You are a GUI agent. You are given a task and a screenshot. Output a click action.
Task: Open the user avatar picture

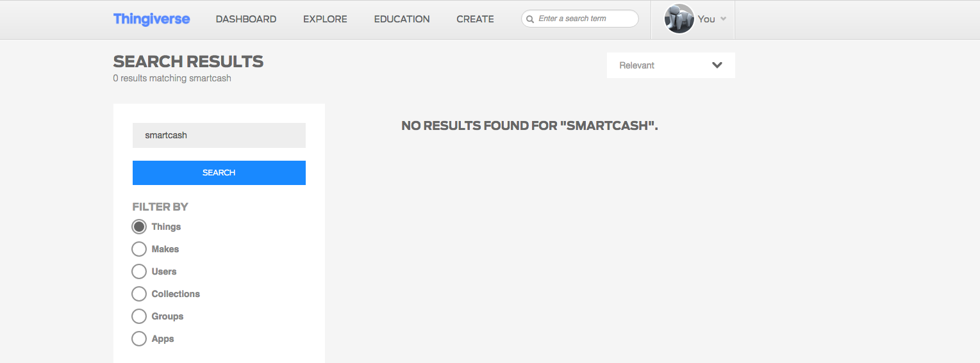click(x=679, y=19)
